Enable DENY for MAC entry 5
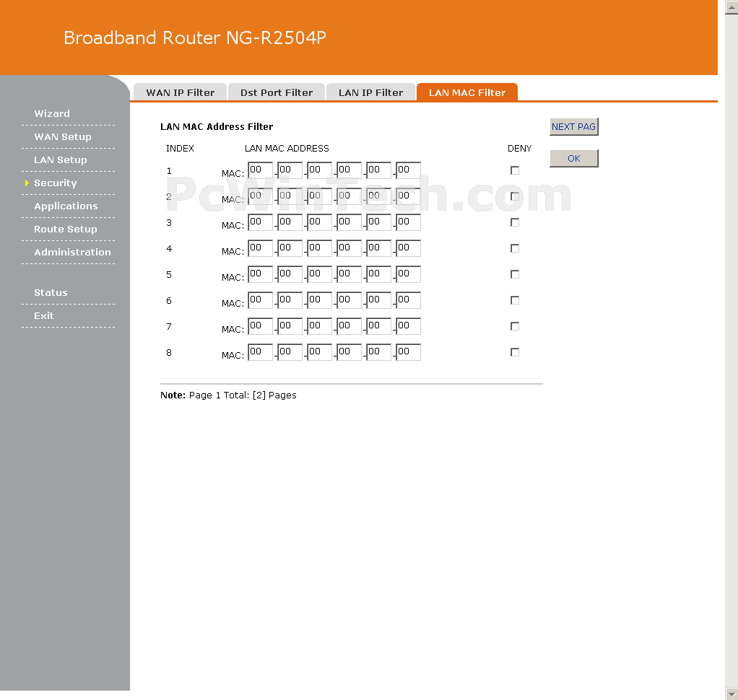 [x=515, y=274]
